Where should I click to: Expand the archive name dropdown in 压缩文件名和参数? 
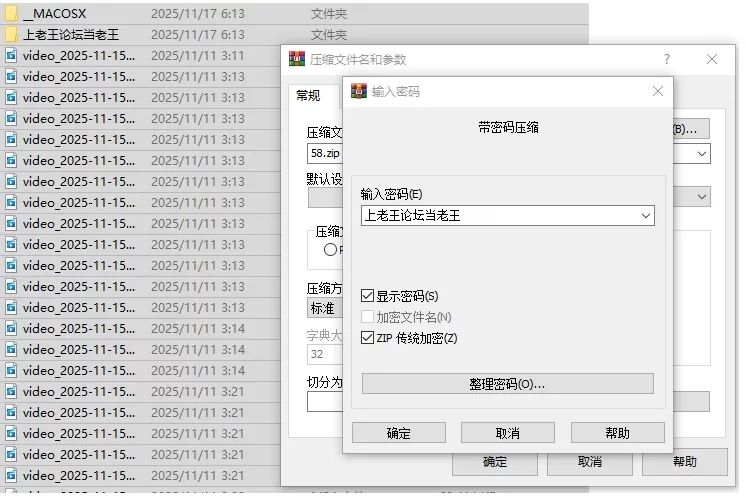(702, 154)
